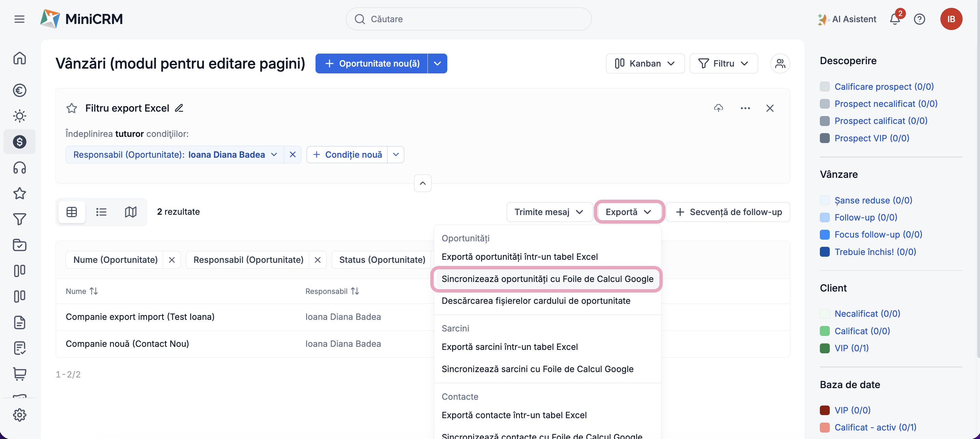Viewport: 980px width, 439px height.
Task: Click Secvență de follow-up button
Action: pyautogui.click(x=728, y=212)
